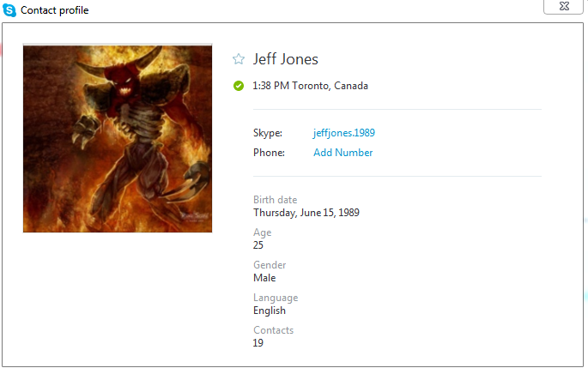
Task: Click Skype logo in title bar
Action: coord(9,10)
